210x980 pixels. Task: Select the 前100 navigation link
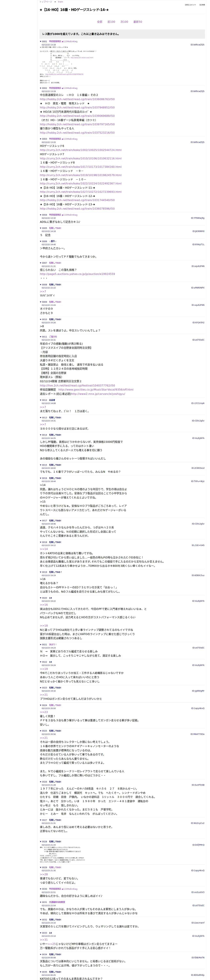point(111,22)
